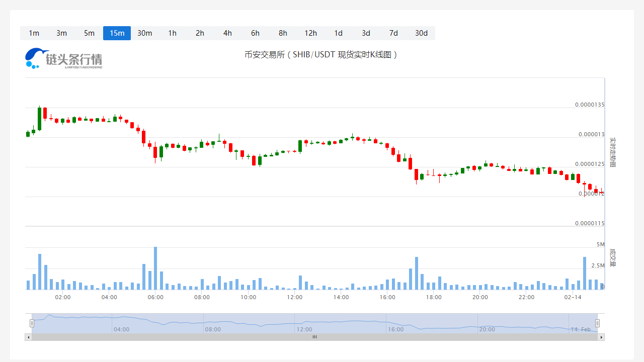Switch to the 3m interval
Viewport: 644px width, 362px height.
(61, 33)
